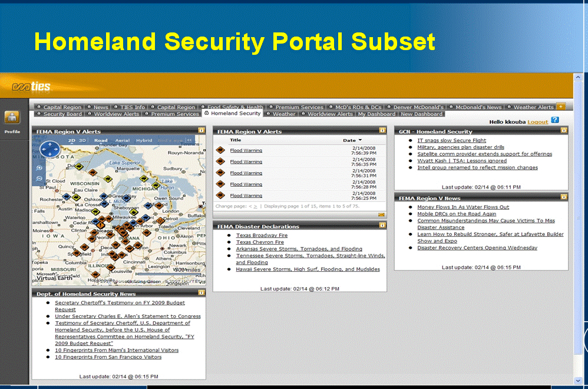Select the Homeland Security tab
The height and width of the screenshot is (389, 588).
(232, 113)
